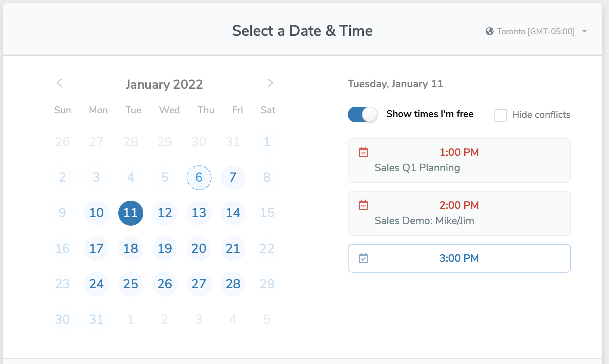This screenshot has height=364, width=609.
Task: Expand timezone list with the caret arrow
Action: tap(584, 31)
